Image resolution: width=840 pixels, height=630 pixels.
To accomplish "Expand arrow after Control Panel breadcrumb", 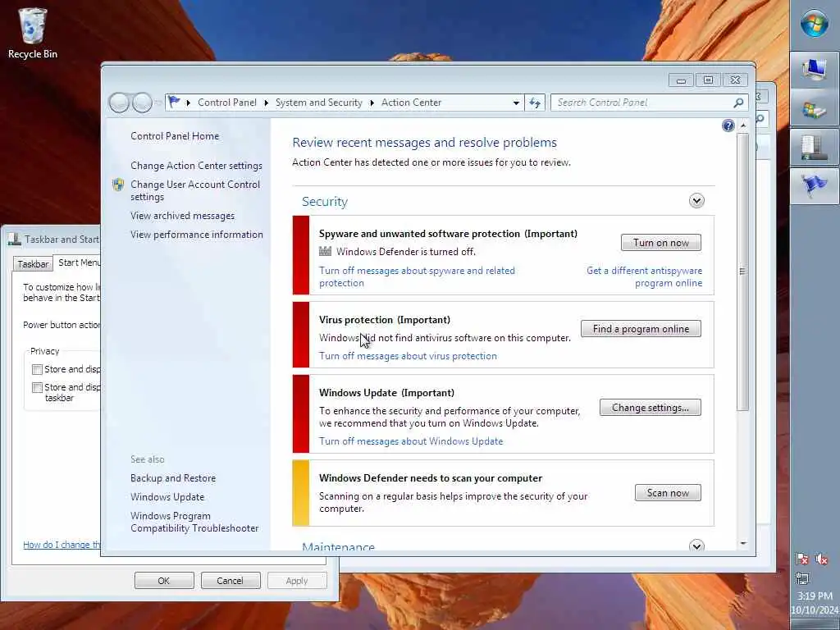I will tap(266, 103).
